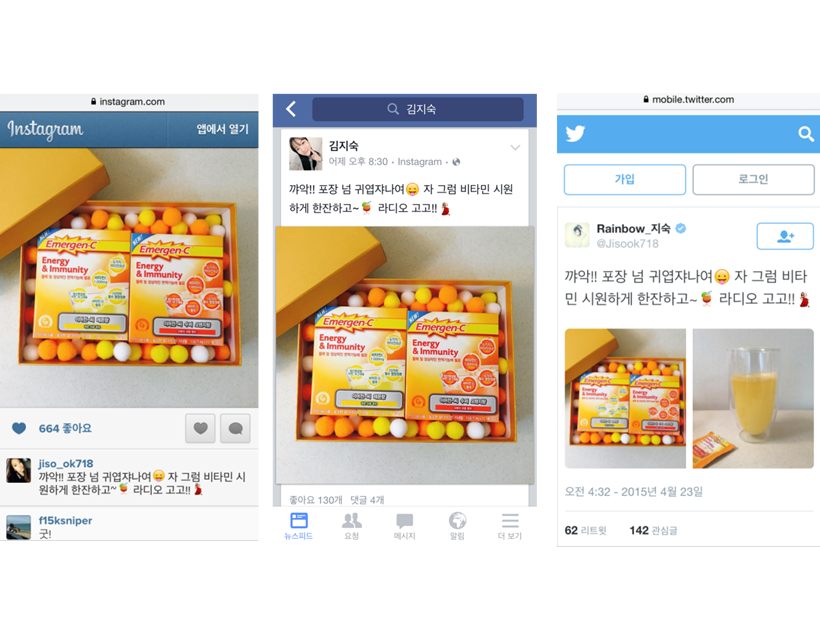Toggle follow for Rainbow_지숙
The image size is (820, 640).
(785, 236)
